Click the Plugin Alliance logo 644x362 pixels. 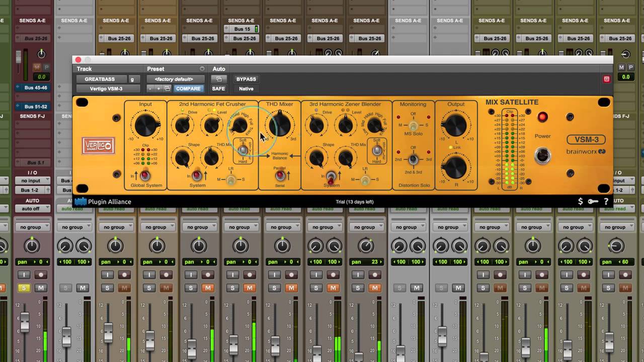pyautogui.click(x=103, y=202)
